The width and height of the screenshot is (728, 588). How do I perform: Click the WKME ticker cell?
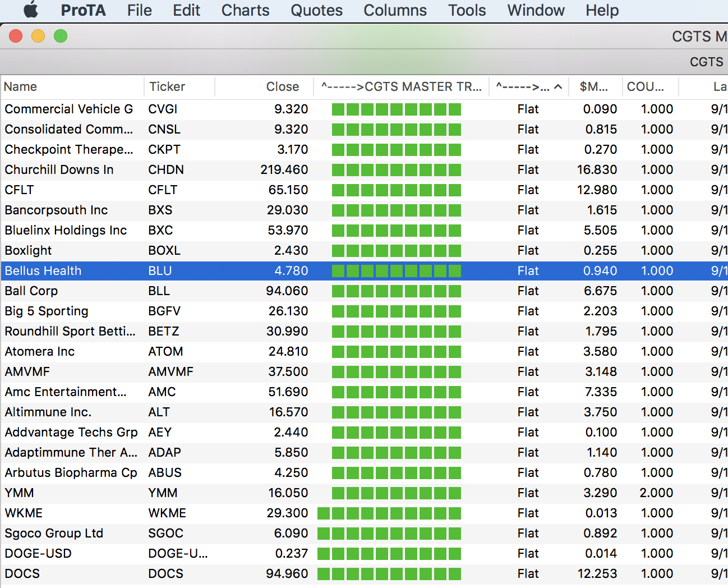pos(167,513)
